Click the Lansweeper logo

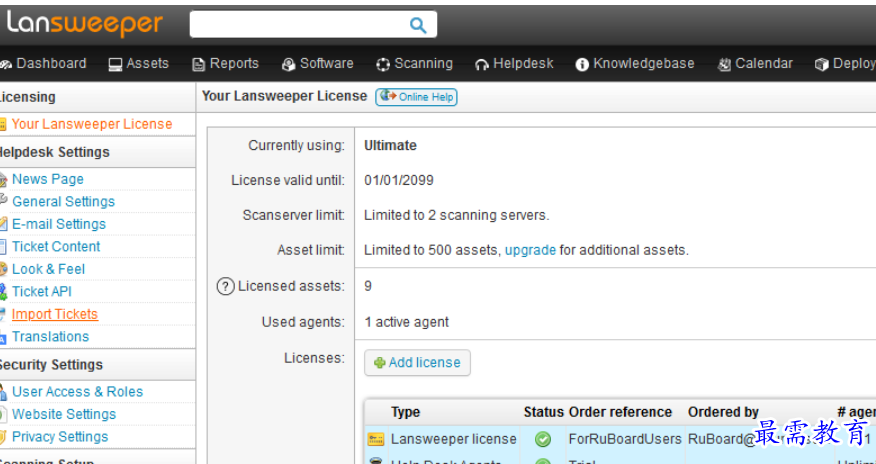[84, 25]
